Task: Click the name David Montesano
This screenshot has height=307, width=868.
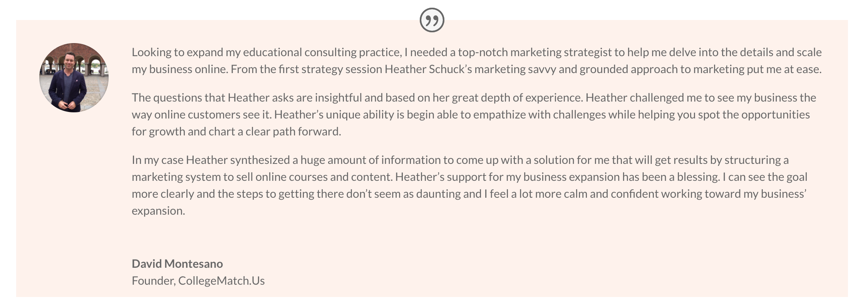Action: (177, 264)
